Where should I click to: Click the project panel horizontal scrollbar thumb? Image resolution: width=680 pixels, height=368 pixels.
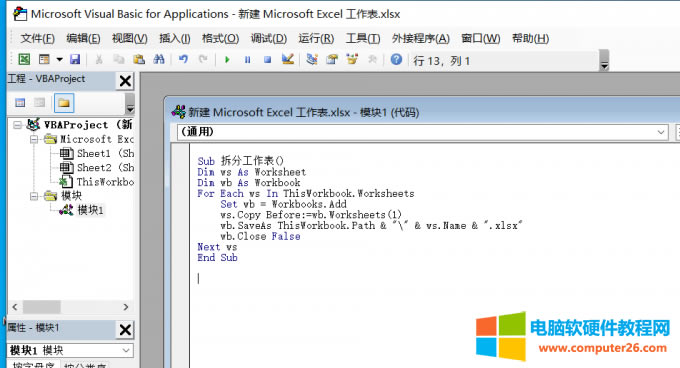(42, 307)
